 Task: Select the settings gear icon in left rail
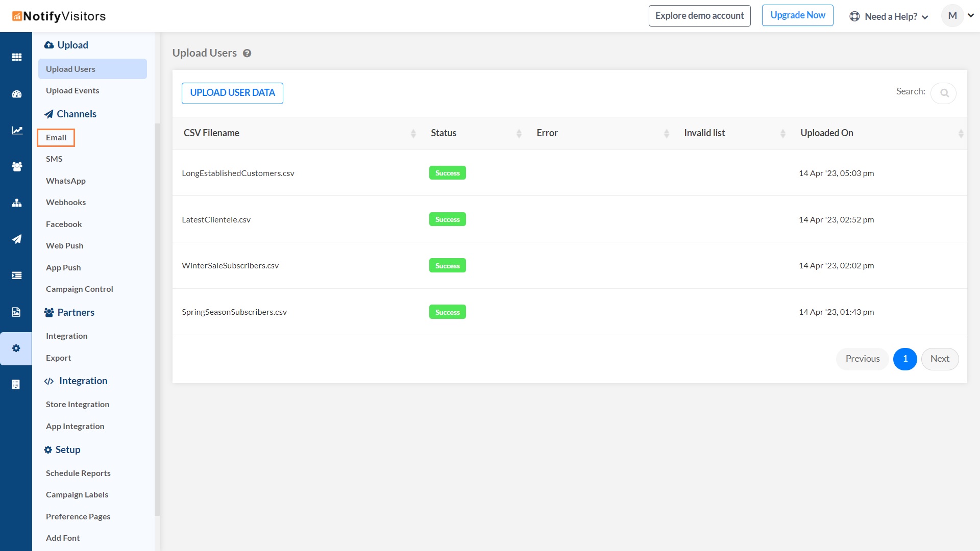point(16,348)
